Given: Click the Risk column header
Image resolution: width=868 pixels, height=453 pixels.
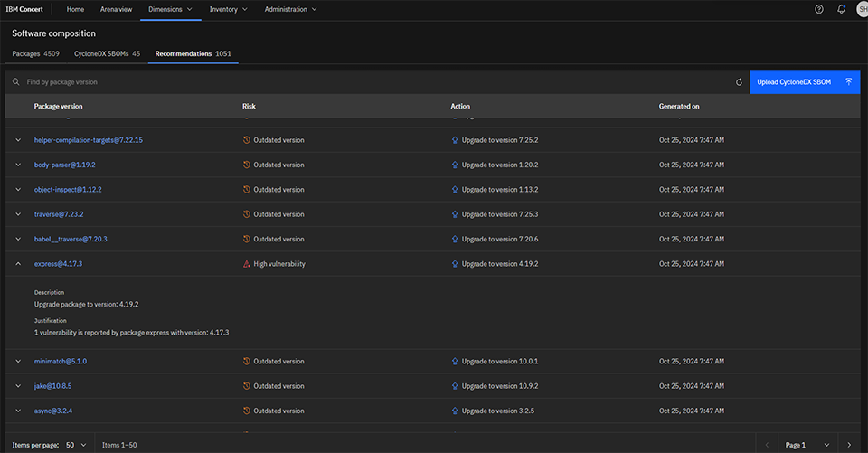Looking at the screenshot, I should [x=250, y=107].
